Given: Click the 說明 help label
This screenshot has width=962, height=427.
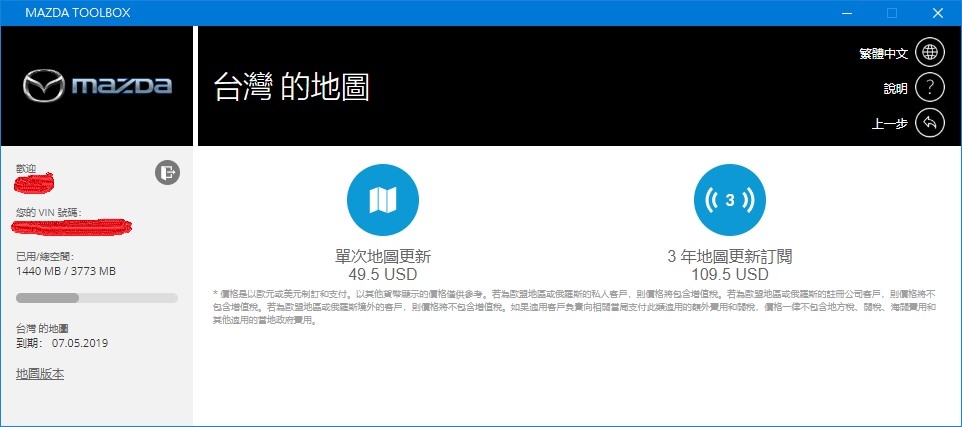Looking at the screenshot, I should tap(896, 89).
